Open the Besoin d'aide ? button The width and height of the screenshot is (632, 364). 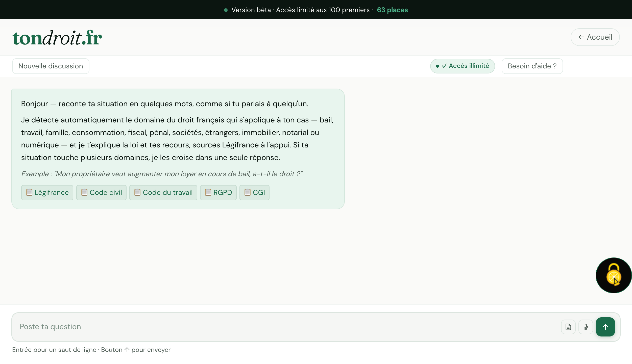[x=532, y=66]
